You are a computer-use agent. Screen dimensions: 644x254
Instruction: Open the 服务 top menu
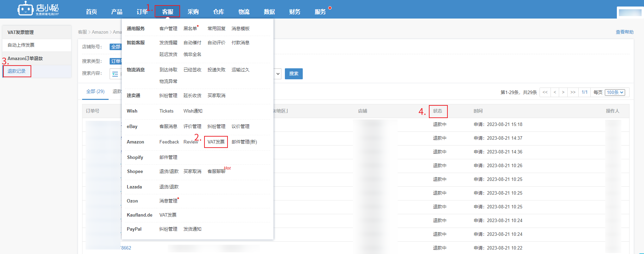pos(320,12)
